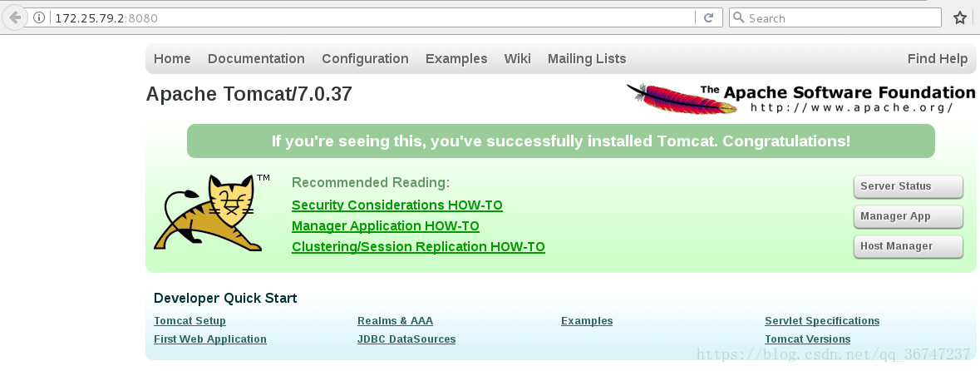Image resolution: width=980 pixels, height=371 pixels.
Task: Click the site information icon
Action: pos(39,18)
